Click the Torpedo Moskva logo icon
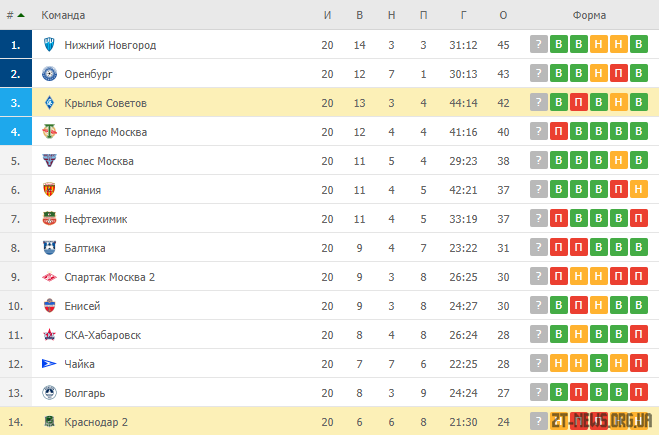 [x=49, y=132]
